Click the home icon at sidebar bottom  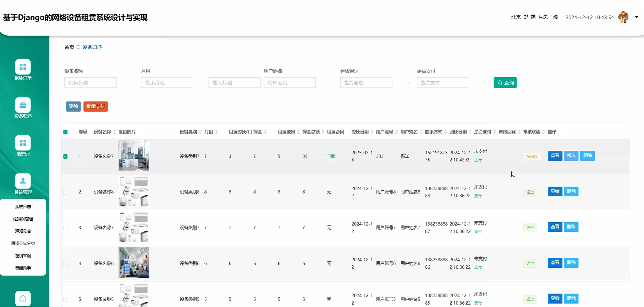pyautogui.click(x=23, y=298)
